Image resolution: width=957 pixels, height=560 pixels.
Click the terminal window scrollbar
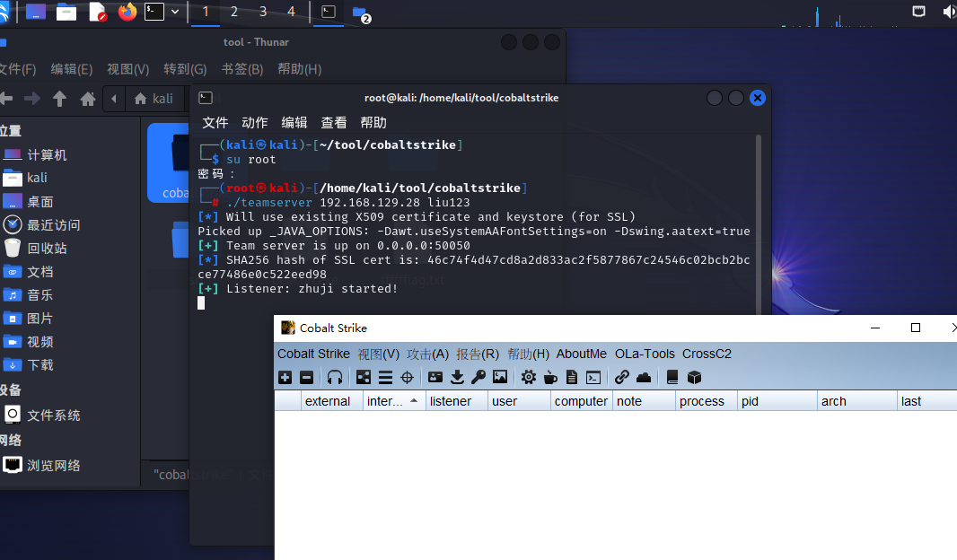(759, 224)
